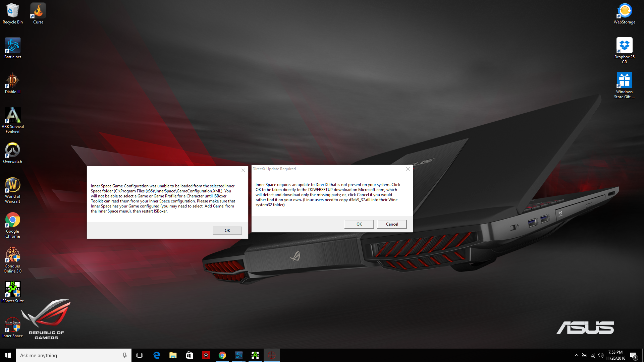
Task: Select the Battle.net desktop shortcut
Action: point(13,48)
